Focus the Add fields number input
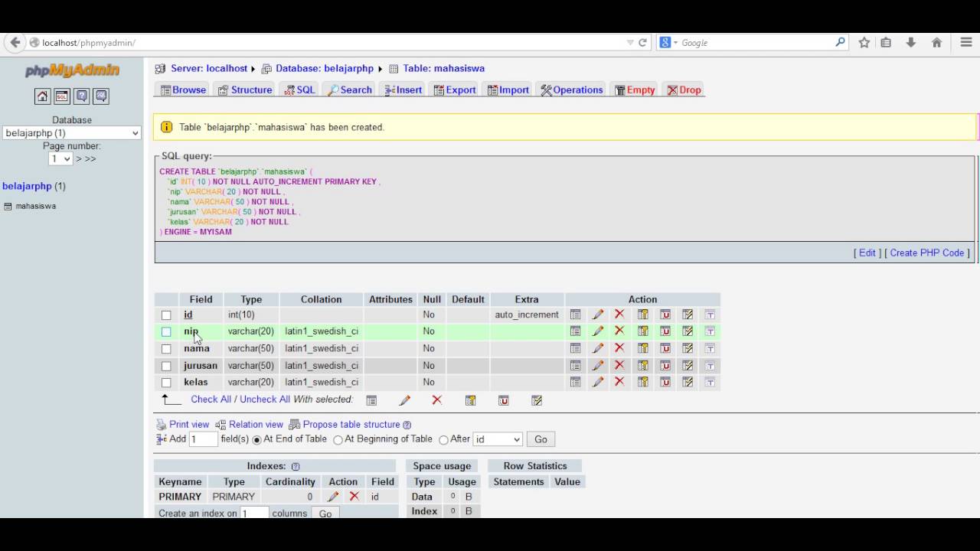 click(204, 439)
